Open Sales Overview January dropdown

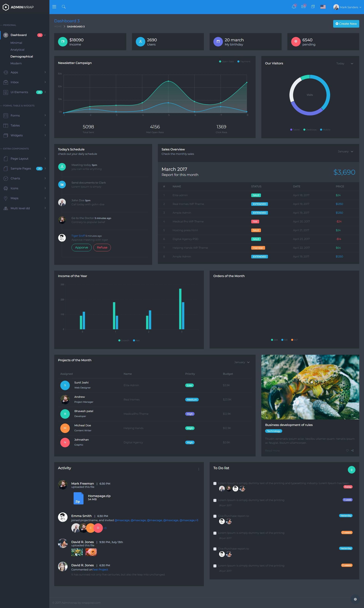(x=345, y=152)
